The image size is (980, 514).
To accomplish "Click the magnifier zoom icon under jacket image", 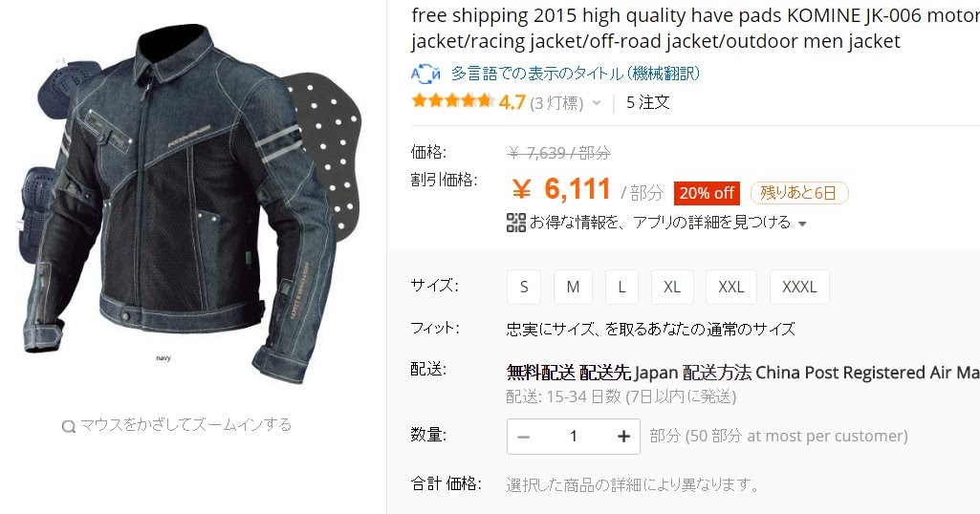I will (68, 426).
